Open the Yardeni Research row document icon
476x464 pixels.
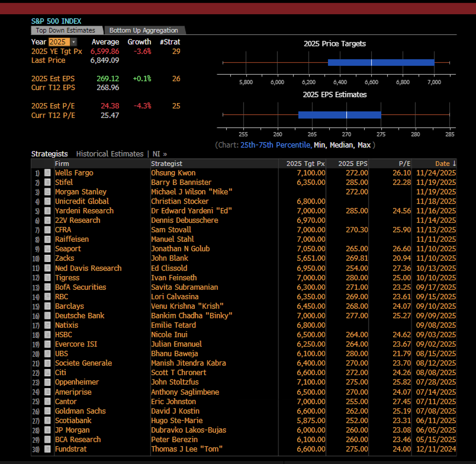[48, 211]
